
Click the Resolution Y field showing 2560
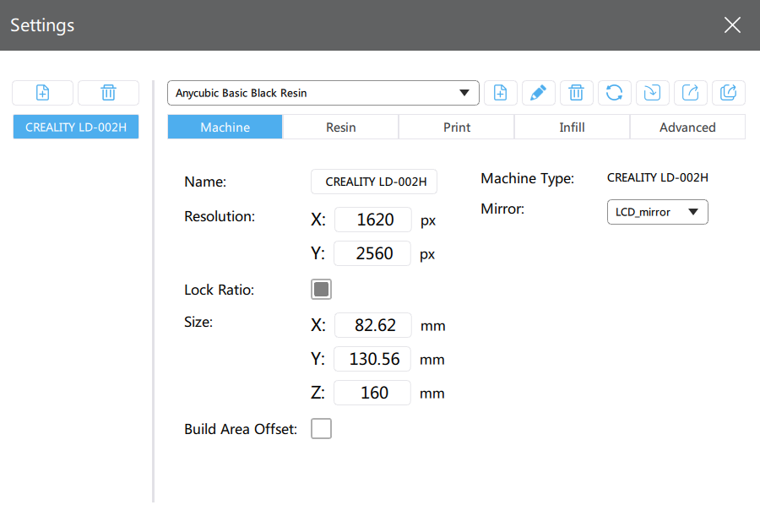click(372, 253)
